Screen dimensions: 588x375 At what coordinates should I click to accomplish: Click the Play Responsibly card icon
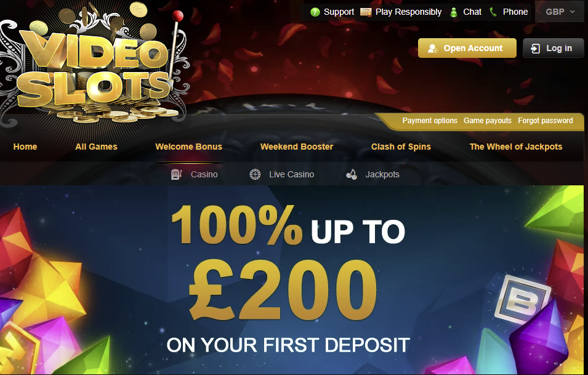pos(366,12)
